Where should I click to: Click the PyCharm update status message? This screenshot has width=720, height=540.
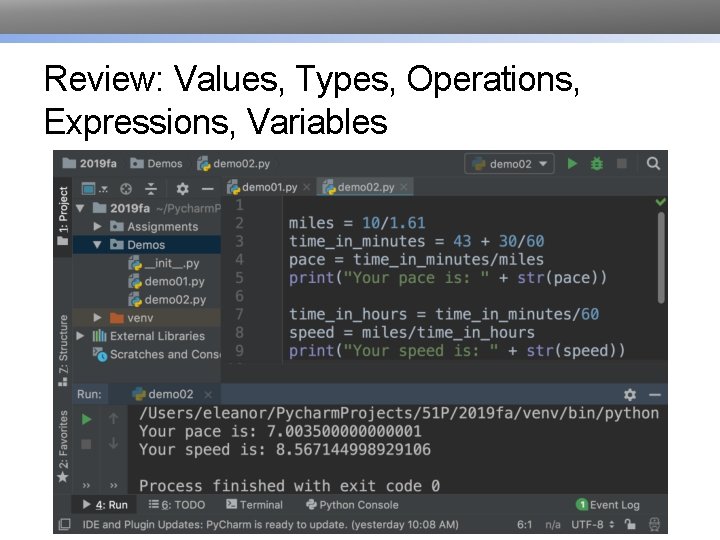(270, 524)
